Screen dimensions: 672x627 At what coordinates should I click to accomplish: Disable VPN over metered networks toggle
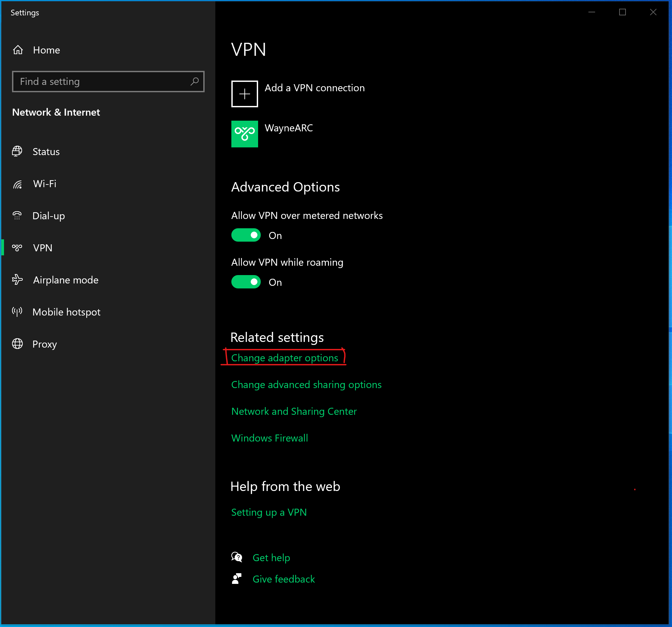pos(246,235)
